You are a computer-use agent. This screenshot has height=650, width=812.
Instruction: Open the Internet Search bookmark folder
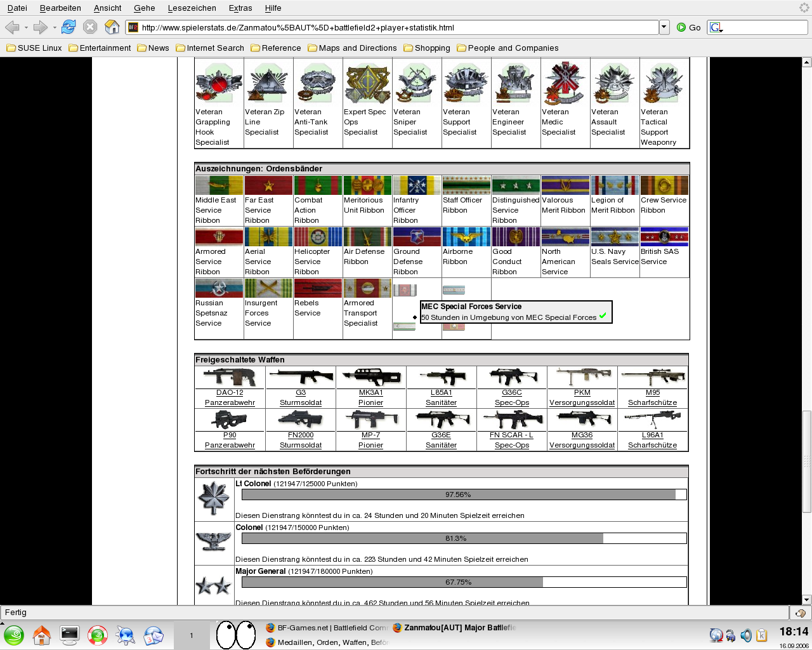(x=210, y=48)
